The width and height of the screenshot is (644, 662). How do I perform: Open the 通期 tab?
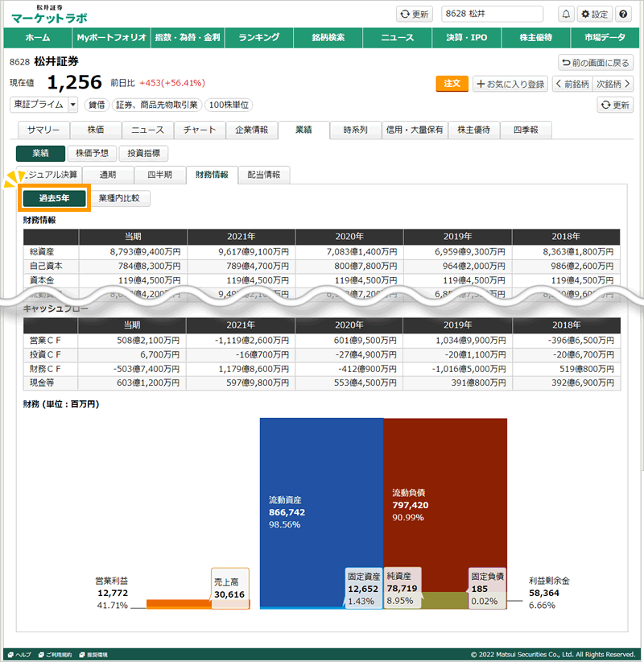pos(108,175)
